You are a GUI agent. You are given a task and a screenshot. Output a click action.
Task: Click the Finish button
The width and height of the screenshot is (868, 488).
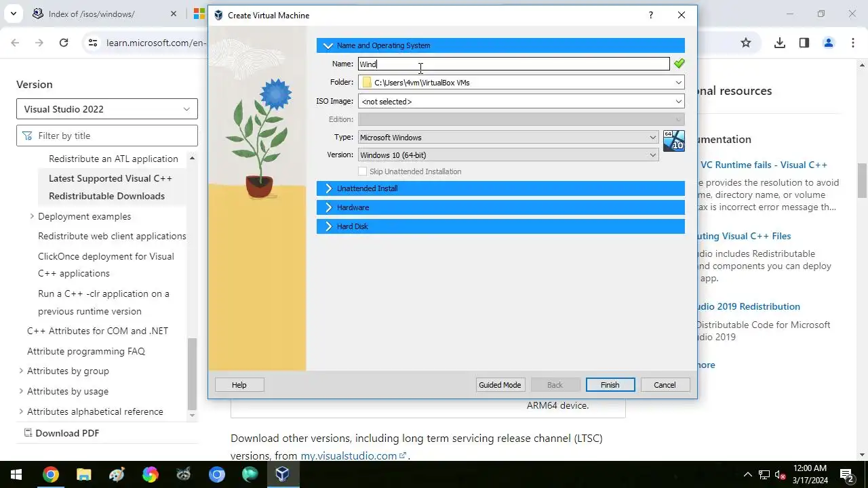610,385
